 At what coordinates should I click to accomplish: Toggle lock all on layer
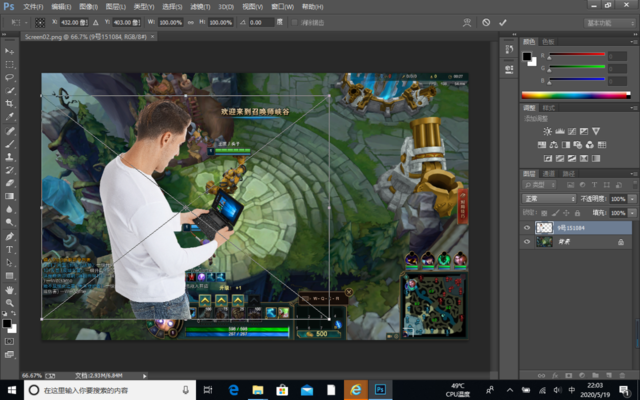(577, 213)
